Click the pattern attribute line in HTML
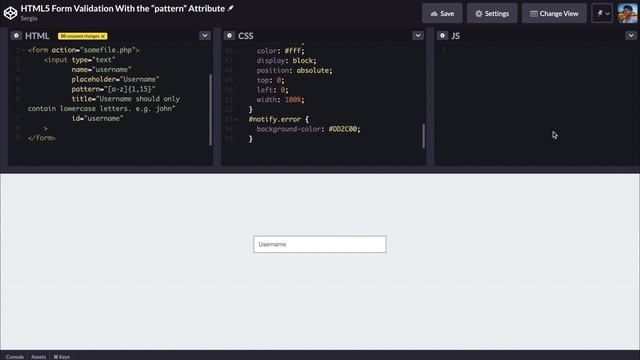640x360 pixels. [113, 89]
